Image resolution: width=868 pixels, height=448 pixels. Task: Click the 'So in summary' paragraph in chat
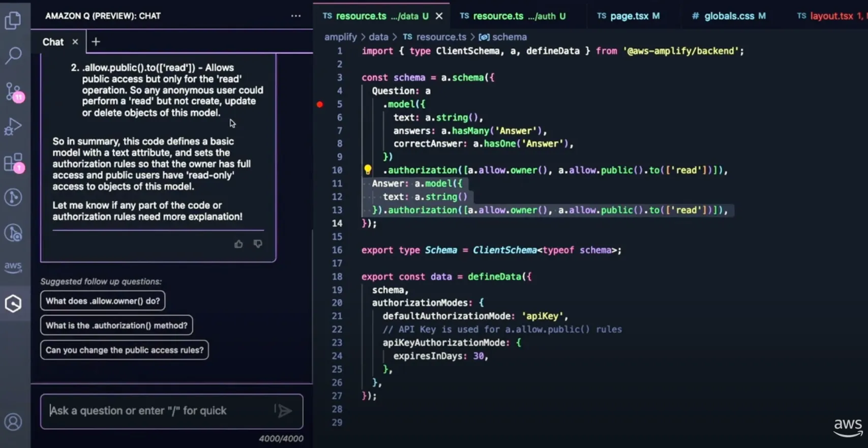pos(152,164)
